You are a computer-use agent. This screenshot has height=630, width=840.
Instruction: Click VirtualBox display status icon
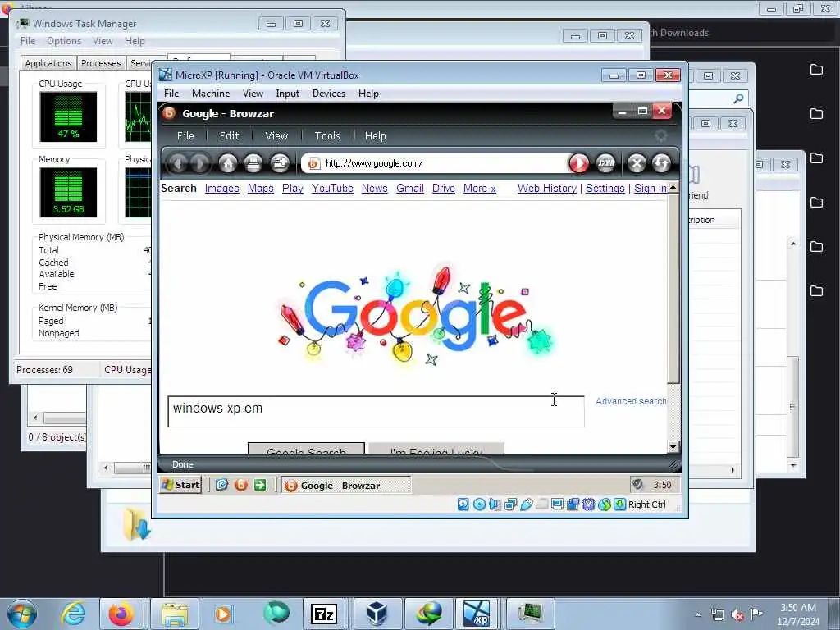tap(557, 504)
